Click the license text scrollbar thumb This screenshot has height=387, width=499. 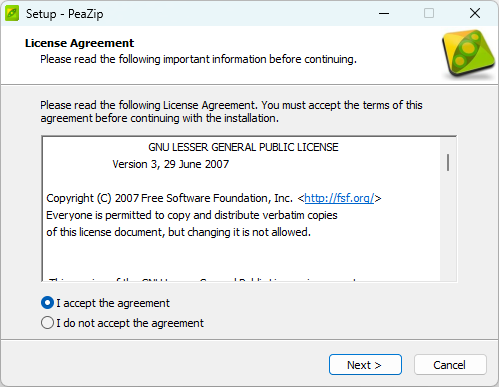(448, 162)
